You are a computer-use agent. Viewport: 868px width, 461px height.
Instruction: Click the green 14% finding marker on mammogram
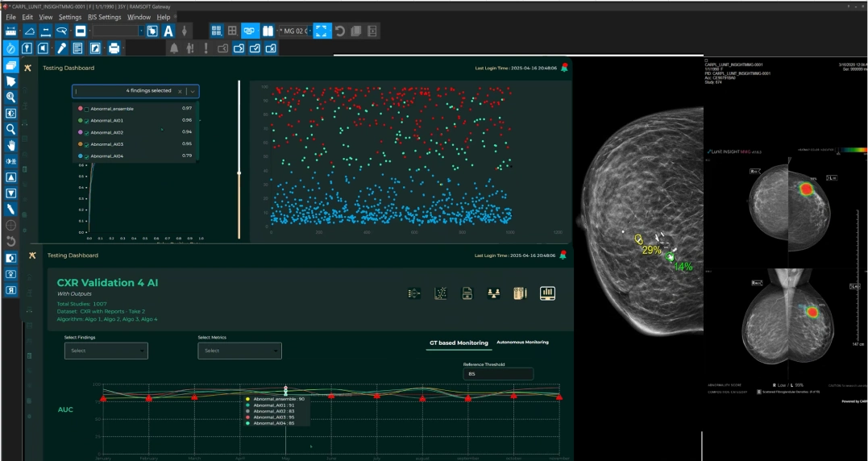tap(671, 256)
